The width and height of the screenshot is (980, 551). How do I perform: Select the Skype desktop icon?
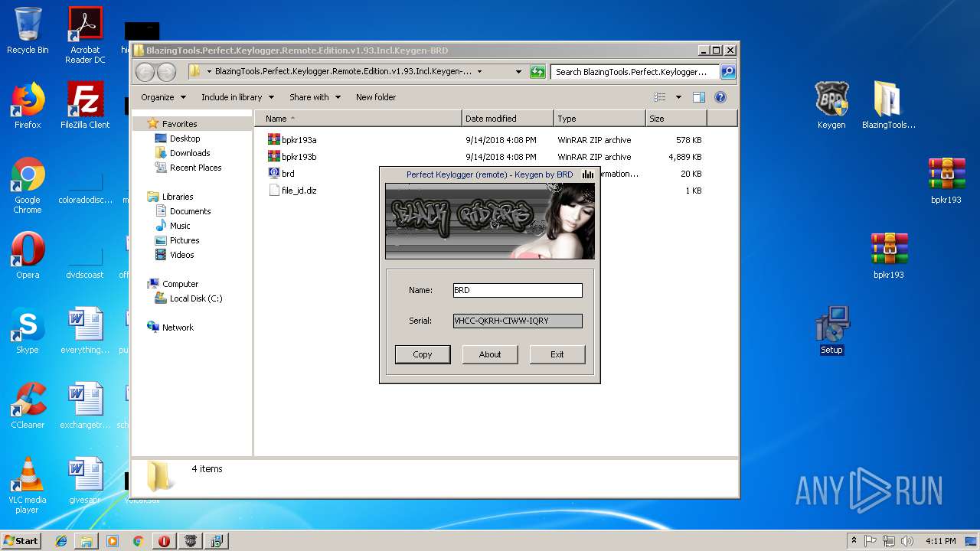click(x=28, y=331)
